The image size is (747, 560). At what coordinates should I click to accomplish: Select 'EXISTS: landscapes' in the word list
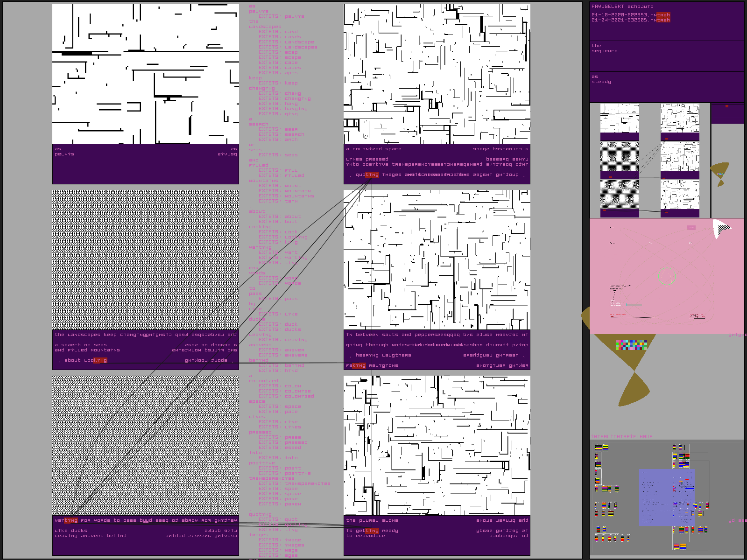point(288,47)
